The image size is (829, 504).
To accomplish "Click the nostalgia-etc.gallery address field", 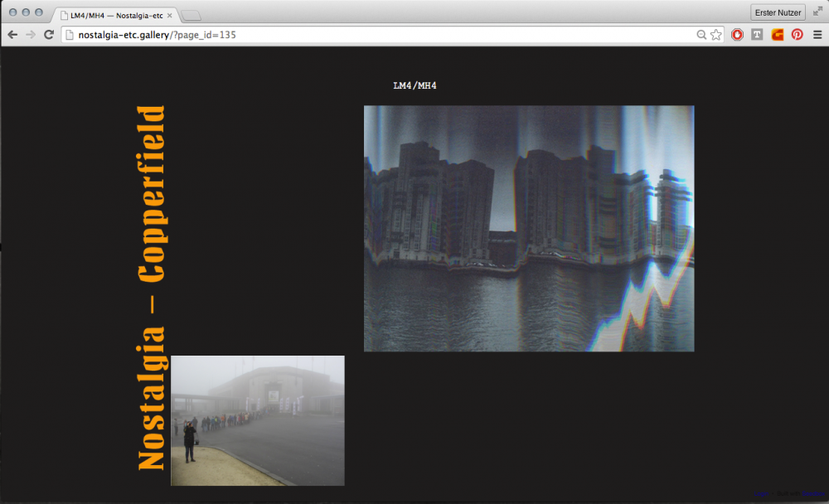I will pyautogui.click(x=373, y=35).
